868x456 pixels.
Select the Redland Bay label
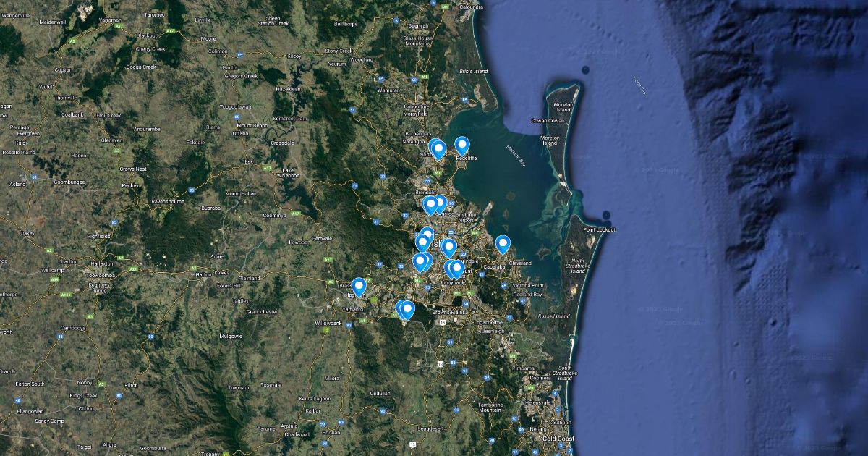527,295
